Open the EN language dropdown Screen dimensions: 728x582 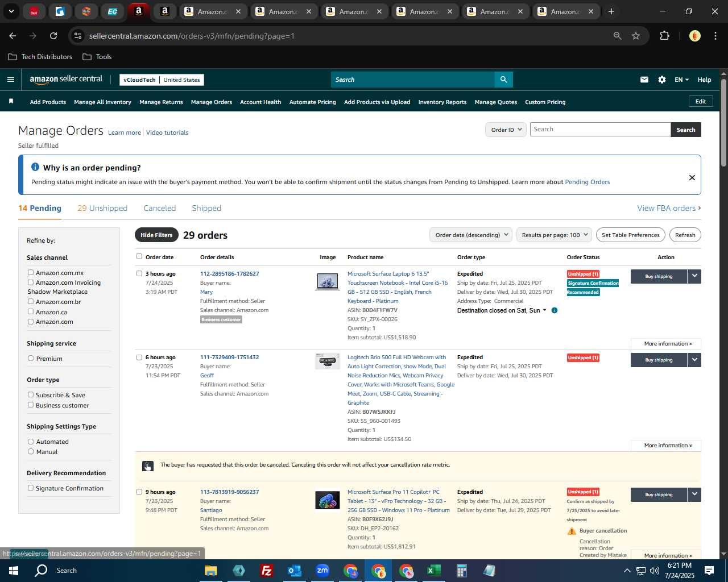(681, 80)
